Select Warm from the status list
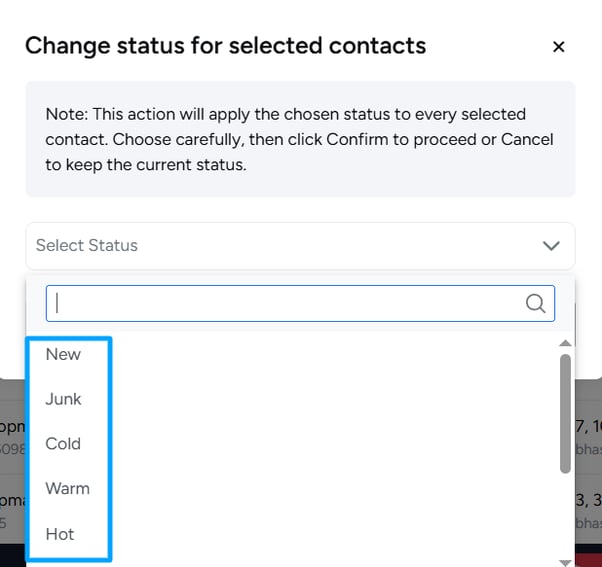602x567 pixels. 68,489
